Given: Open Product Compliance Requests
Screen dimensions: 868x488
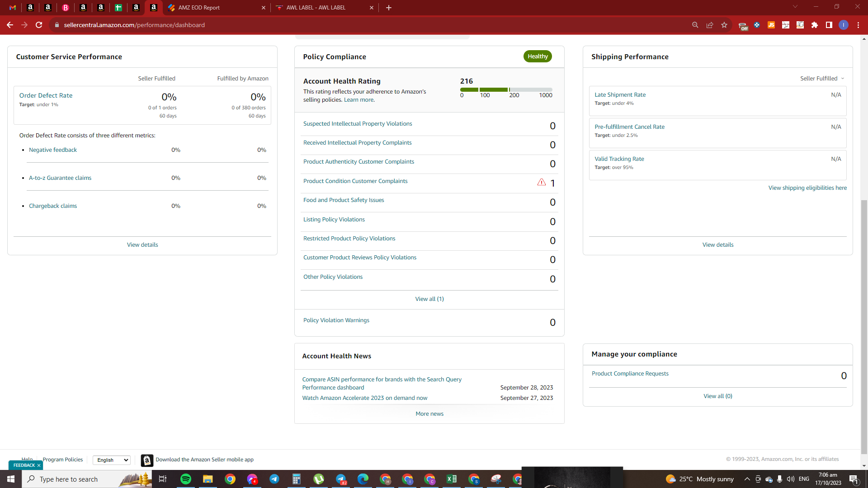Looking at the screenshot, I should [630, 374].
